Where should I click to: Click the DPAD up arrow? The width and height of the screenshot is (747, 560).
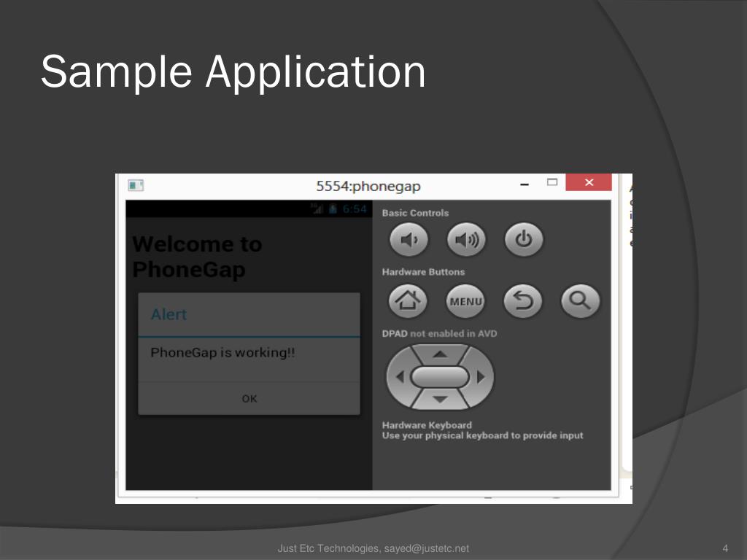coord(440,354)
